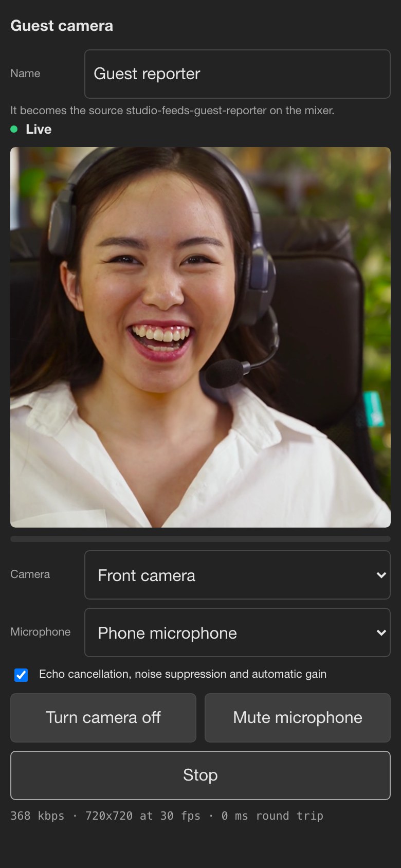Click the audio level meter bar below the preview
401x868 pixels.
click(200, 539)
